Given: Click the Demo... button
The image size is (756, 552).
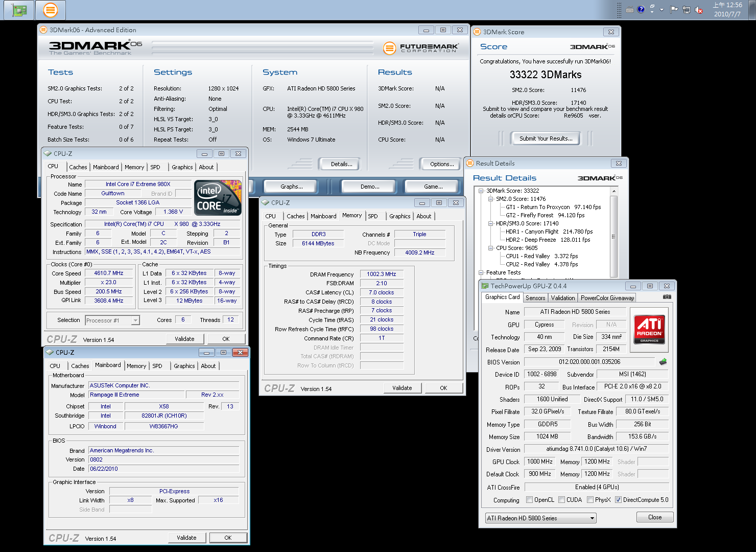Looking at the screenshot, I should point(368,187).
